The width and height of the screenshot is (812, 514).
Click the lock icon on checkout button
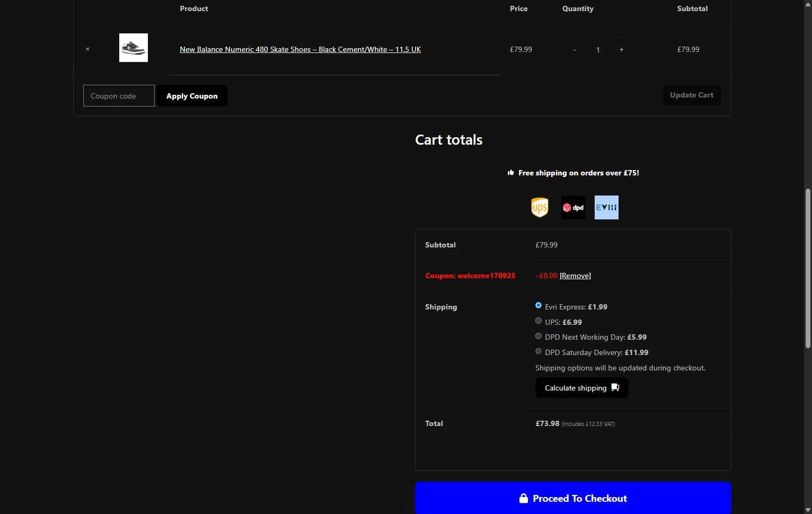524,498
